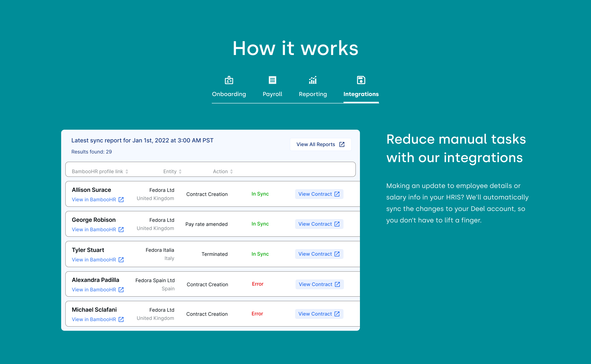View Contract for George Robison
Viewport: 591px width, 364px height.
pos(319,224)
